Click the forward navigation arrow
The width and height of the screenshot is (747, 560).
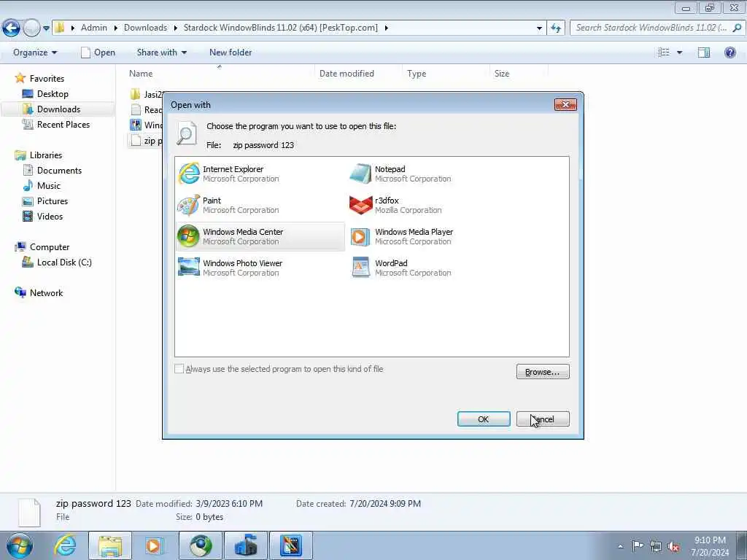click(31, 28)
